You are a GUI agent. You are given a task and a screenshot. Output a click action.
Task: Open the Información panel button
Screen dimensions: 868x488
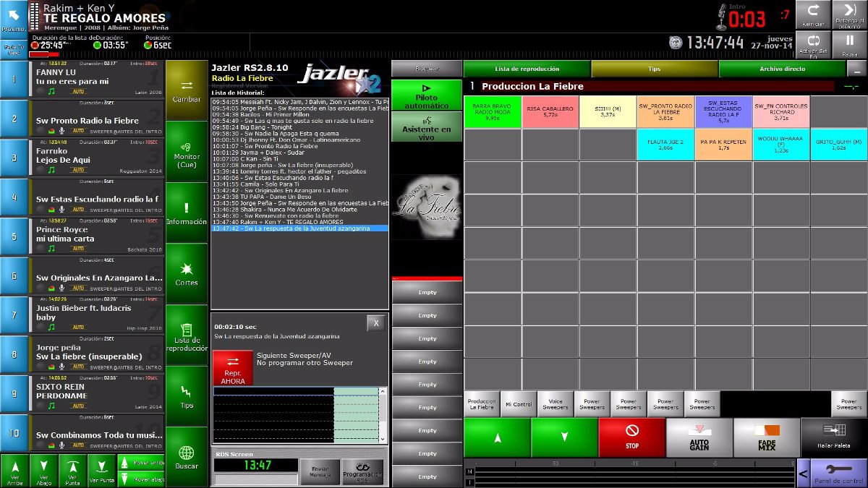pyautogui.click(x=187, y=213)
